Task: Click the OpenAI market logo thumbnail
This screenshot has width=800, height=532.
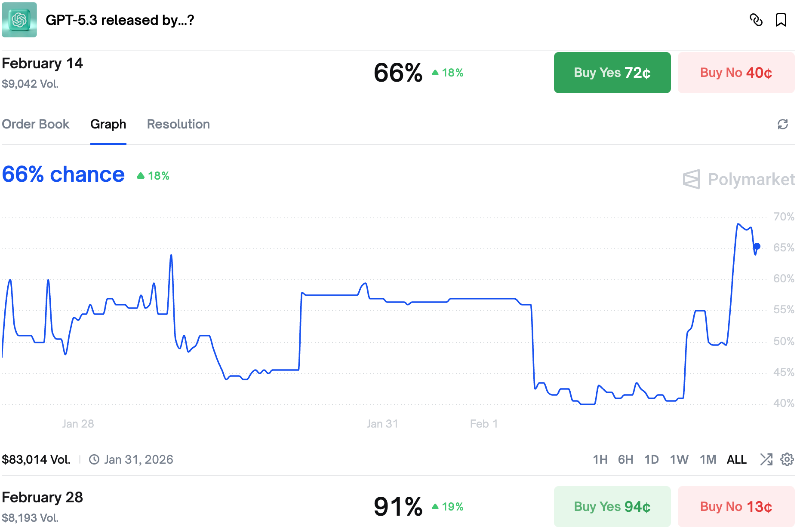Action: pyautogui.click(x=19, y=20)
